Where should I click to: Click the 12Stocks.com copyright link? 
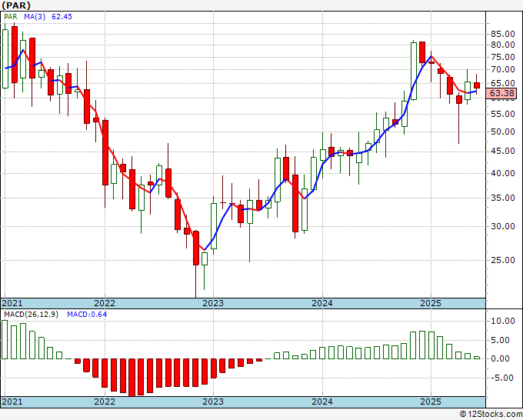coord(491,415)
